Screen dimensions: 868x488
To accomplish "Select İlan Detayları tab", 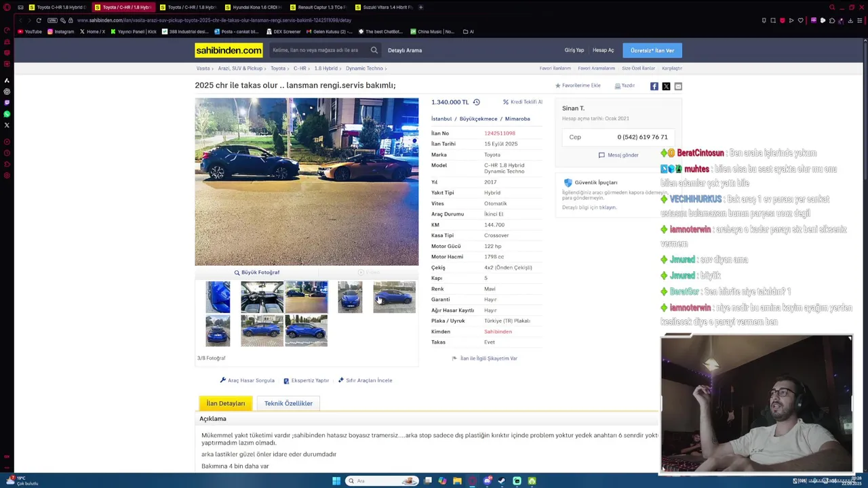I will pos(226,403).
